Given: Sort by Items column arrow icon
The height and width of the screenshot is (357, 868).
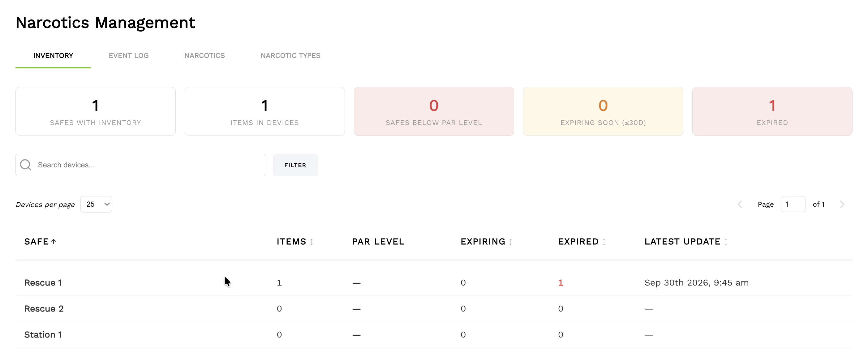Looking at the screenshot, I should 312,242.
